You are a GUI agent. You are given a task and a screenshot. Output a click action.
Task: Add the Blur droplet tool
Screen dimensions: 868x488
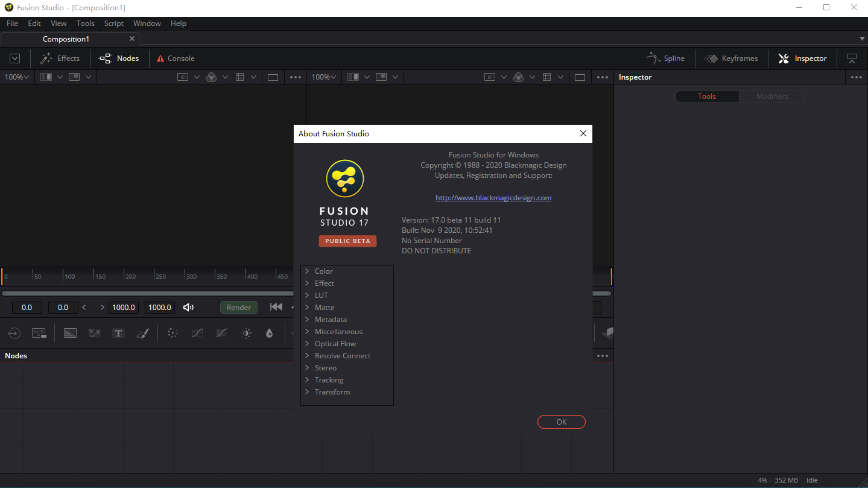coord(270,333)
